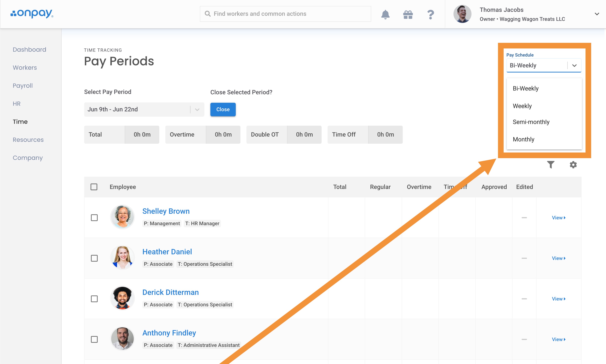Sort by the Approved column header
The width and height of the screenshot is (606, 364).
click(x=494, y=187)
